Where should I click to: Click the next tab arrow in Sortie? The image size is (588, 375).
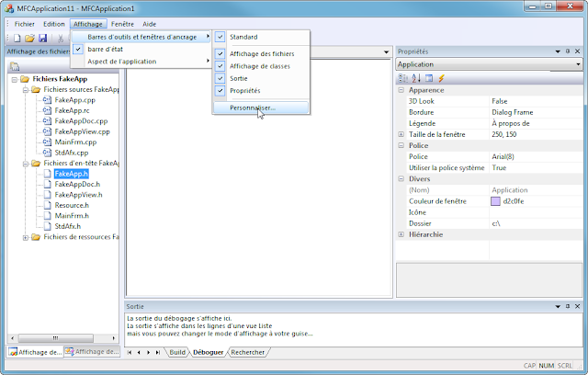149,353
